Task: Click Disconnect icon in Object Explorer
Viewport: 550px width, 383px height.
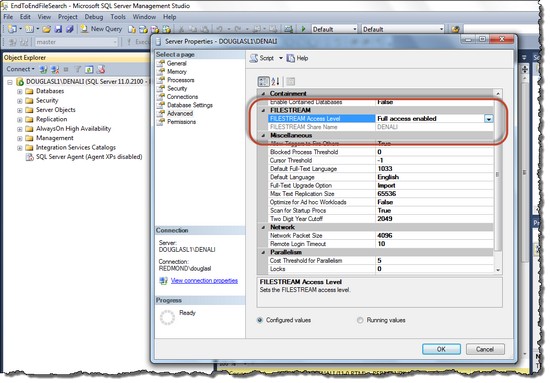Action: (55, 69)
